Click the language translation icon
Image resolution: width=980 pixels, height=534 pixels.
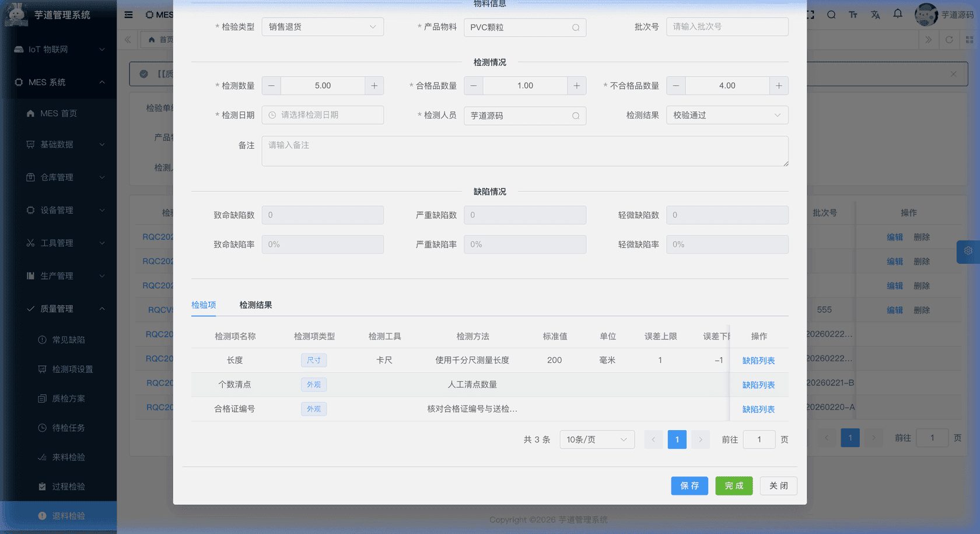click(875, 15)
